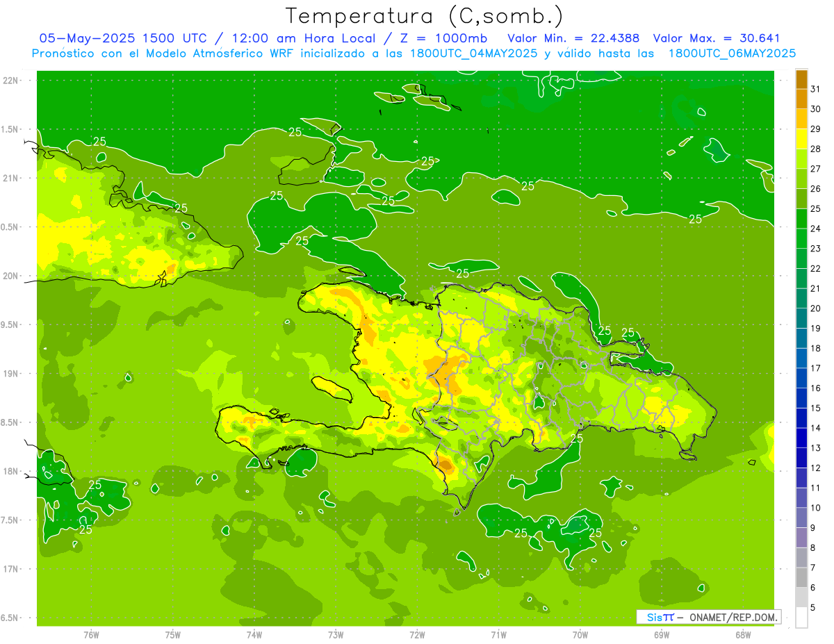The image size is (834, 644).
Task: Click the 76W longitude axis label
Action: coord(91,635)
